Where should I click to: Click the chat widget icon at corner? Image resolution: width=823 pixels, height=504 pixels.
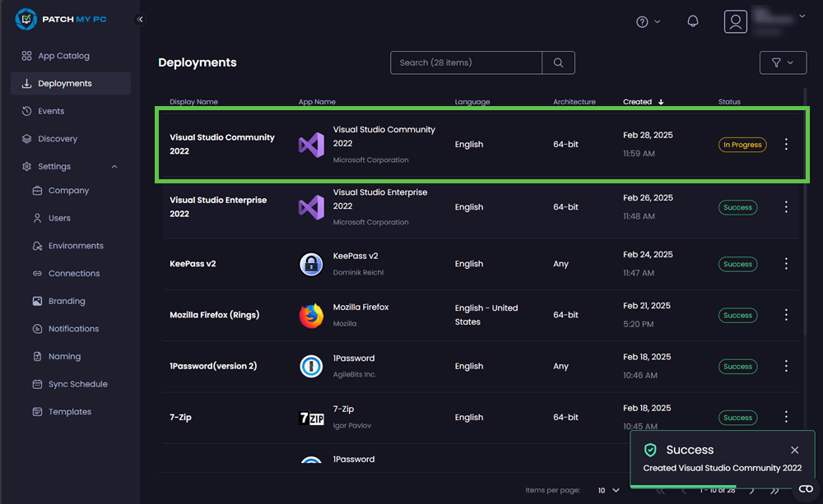click(x=806, y=489)
